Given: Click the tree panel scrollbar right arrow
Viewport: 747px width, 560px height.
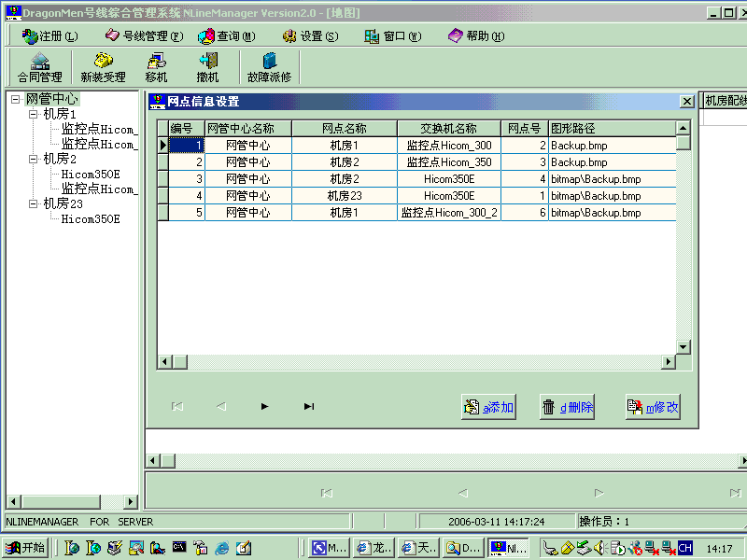Looking at the screenshot, I should [x=131, y=501].
